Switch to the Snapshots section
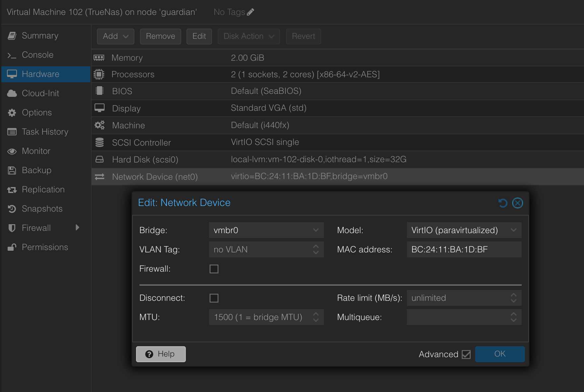 pyautogui.click(x=46, y=209)
